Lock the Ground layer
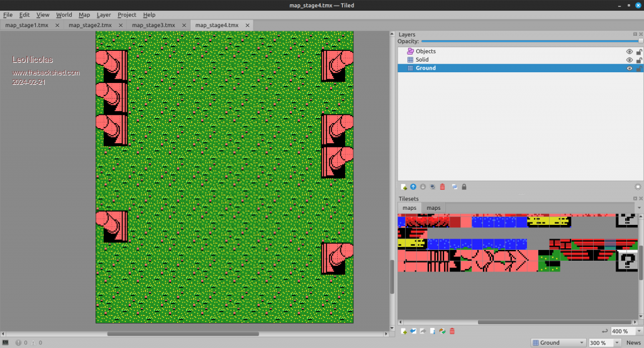 coord(639,68)
